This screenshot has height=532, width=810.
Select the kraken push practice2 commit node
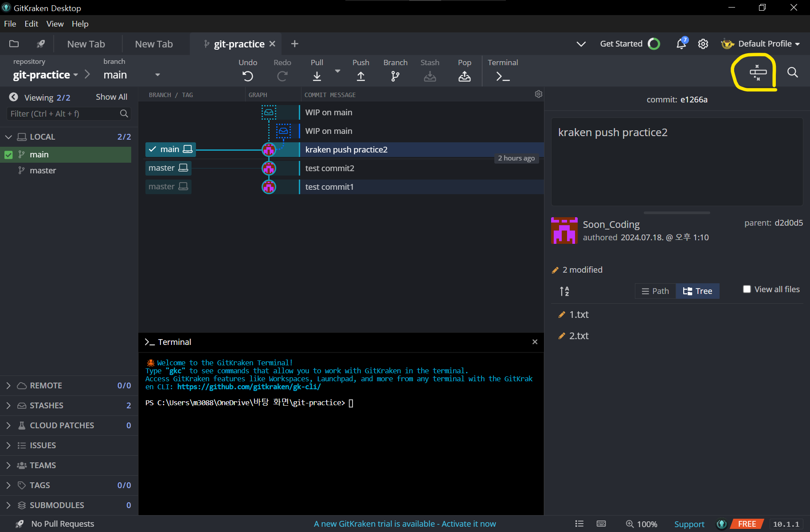click(x=269, y=149)
